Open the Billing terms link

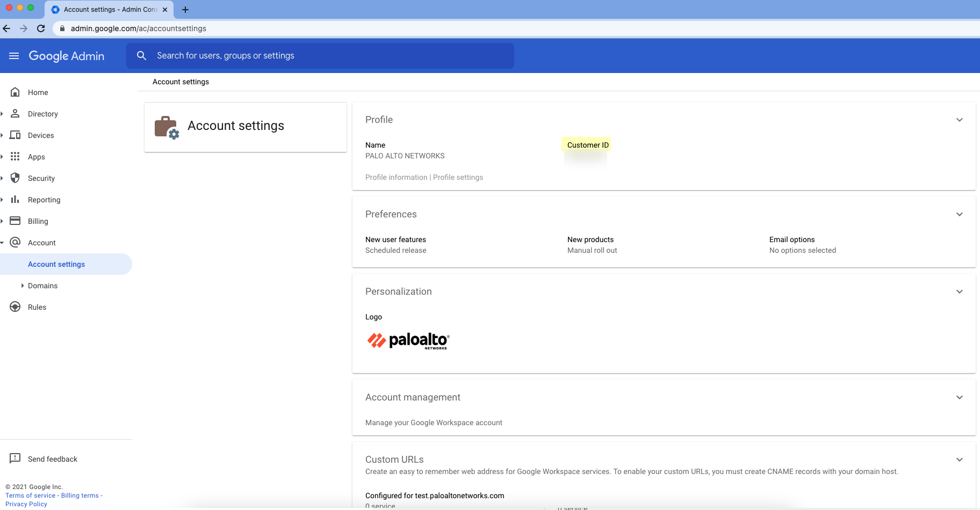pyautogui.click(x=80, y=496)
